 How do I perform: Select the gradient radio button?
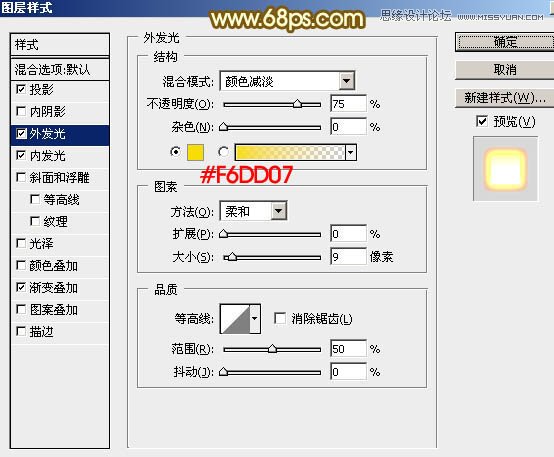pyautogui.click(x=223, y=152)
